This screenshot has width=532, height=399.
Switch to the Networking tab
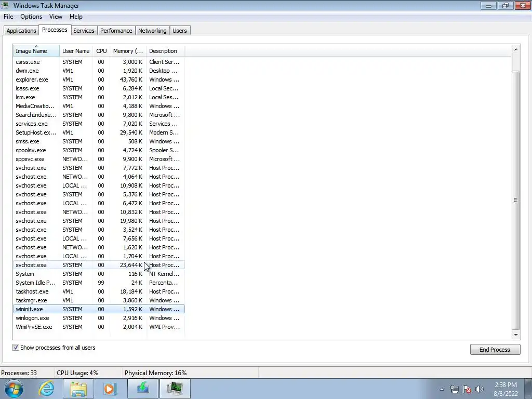[x=152, y=31]
